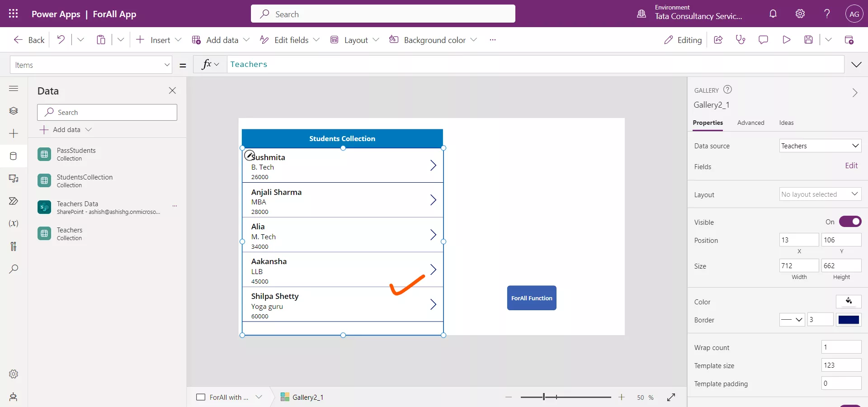The height and width of the screenshot is (407, 868).
Task: Click the Undo button in the toolbar
Action: (61, 40)
